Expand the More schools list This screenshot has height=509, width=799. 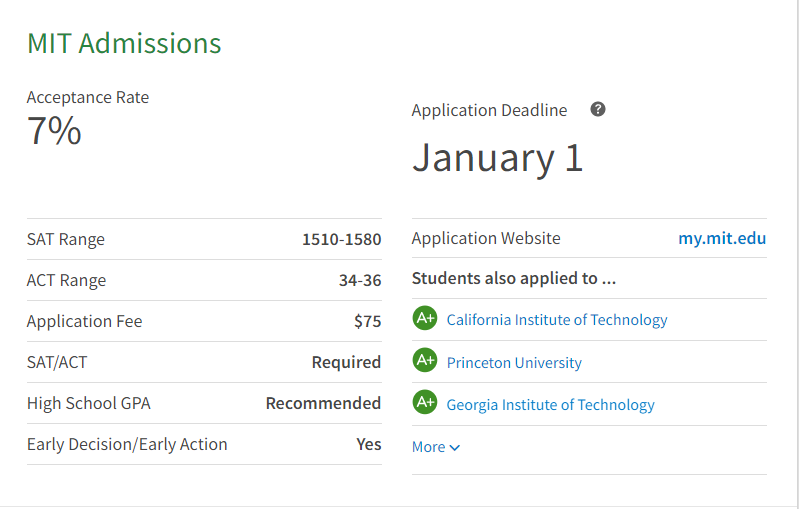pyautogui.click(x=429, y=447)
